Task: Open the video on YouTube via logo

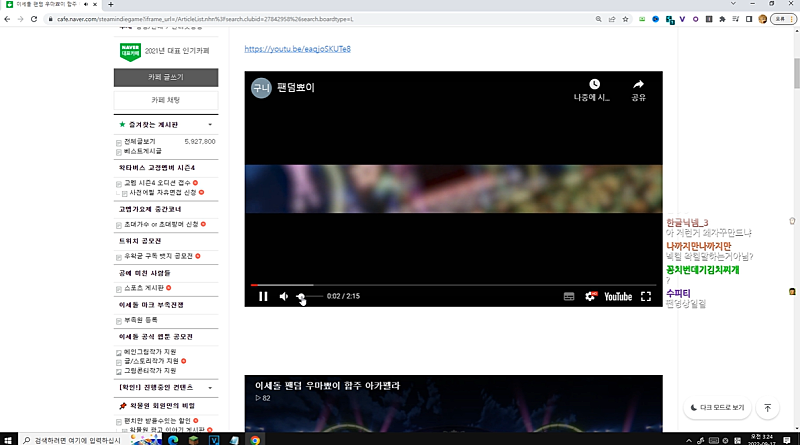Action: coord(618,296)
